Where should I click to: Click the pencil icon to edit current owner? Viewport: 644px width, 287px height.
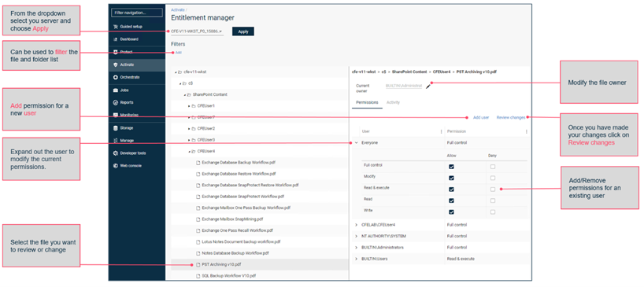pos(427,86)
